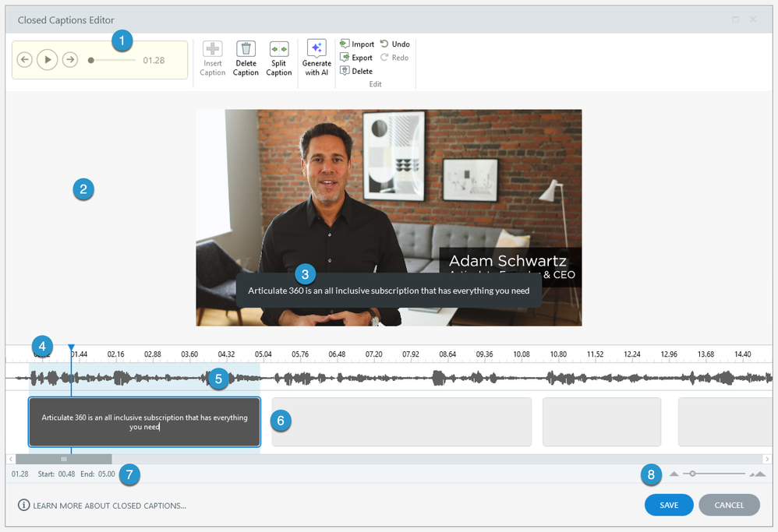Import a captions file
The image size is (778, 532).
pos(357,44)
